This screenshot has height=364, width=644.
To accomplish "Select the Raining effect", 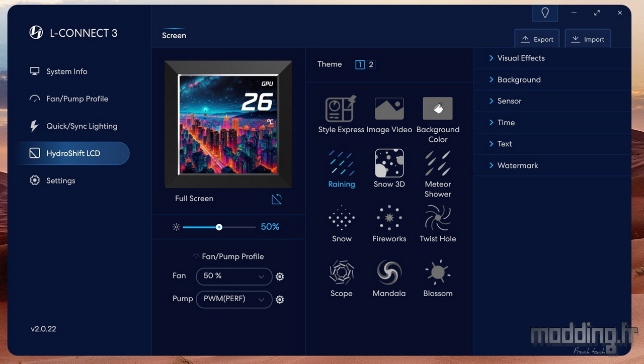I will pos(342,163).
